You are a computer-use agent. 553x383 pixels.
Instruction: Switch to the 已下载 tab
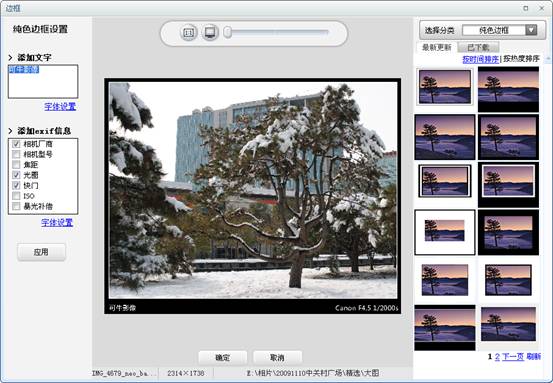tap(478, 47)
